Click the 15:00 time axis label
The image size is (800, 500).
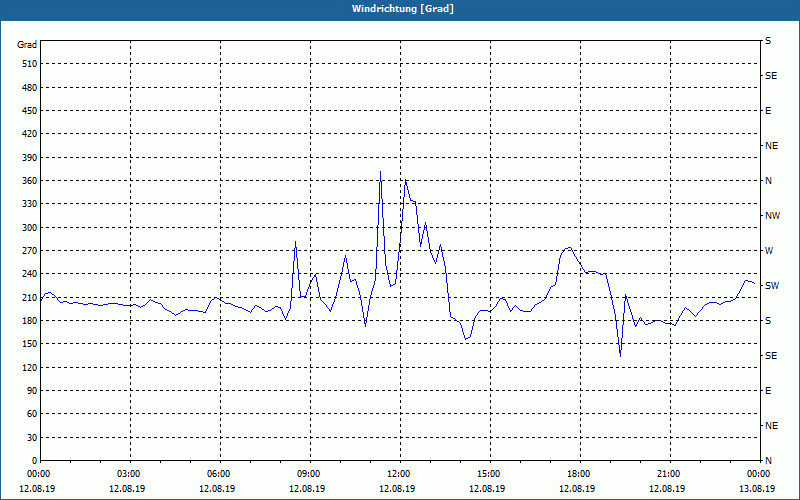click(x=490, y=474)
